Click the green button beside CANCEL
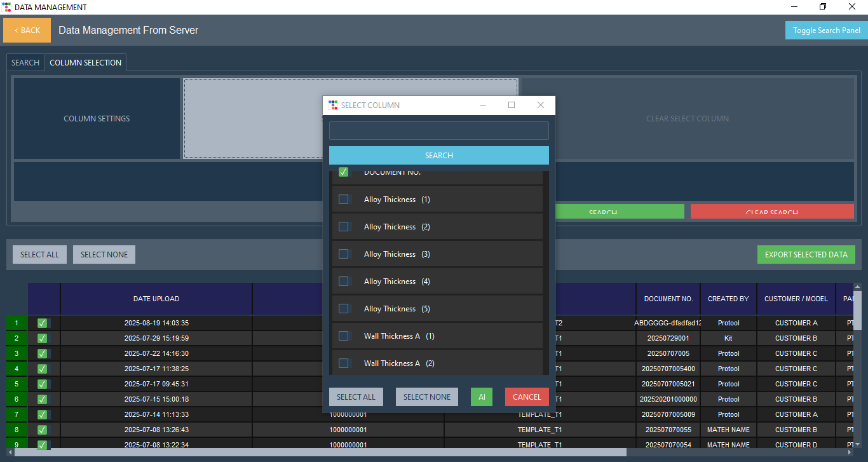Image resolution: width=868 pixels, height=462 pixels. pyautogui.click(x=481, y=397)
